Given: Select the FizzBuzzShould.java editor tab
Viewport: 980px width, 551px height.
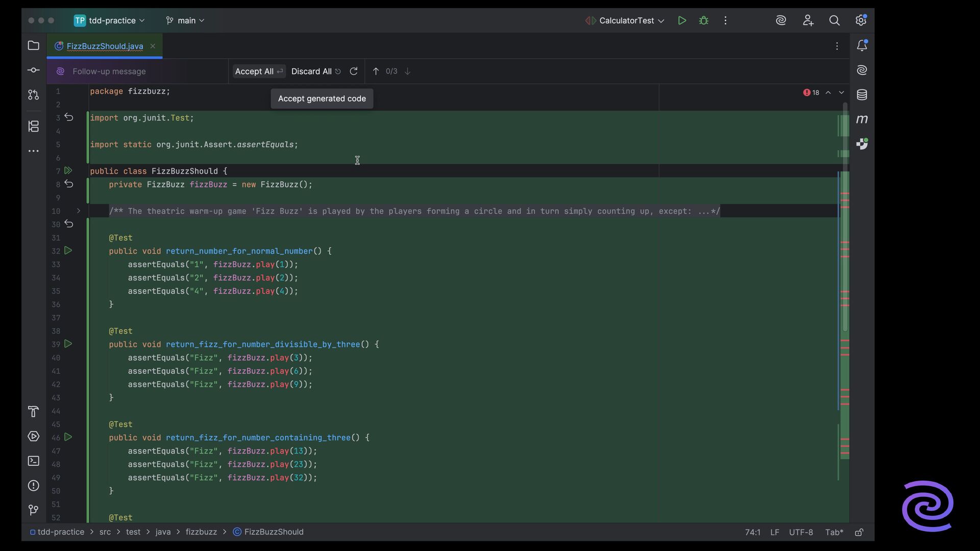Looking at the screenshot, I should (x=105, y=46).
